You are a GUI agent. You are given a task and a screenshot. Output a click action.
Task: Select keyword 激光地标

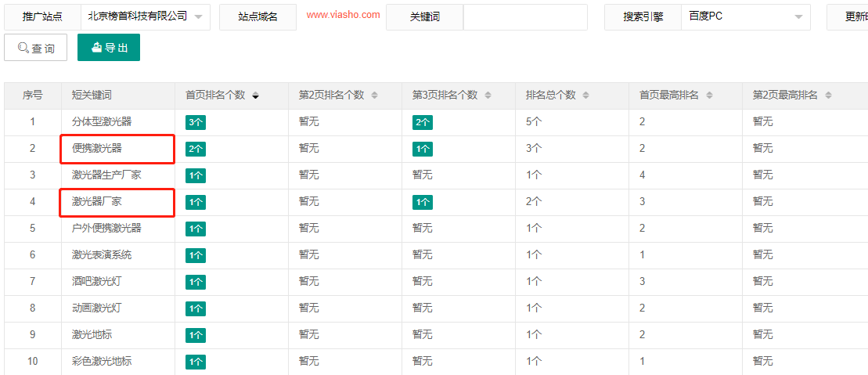[92, 334]
